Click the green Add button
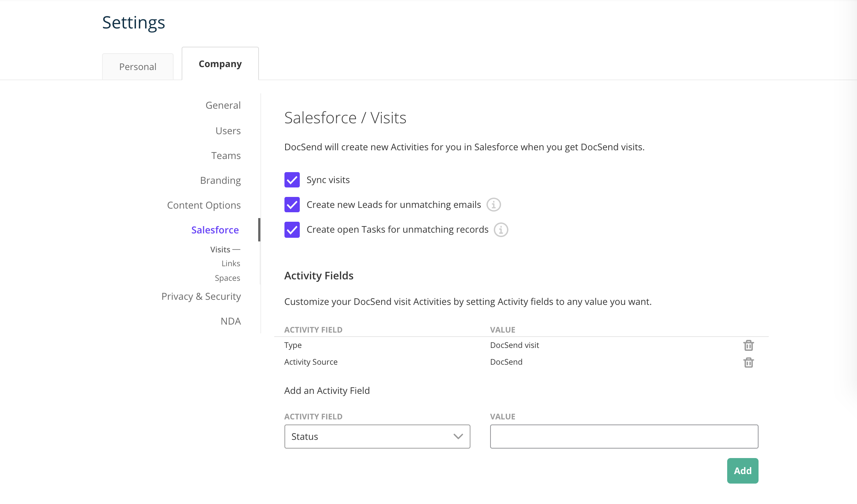Screen dimensions: 857x504 coord(742,471)
